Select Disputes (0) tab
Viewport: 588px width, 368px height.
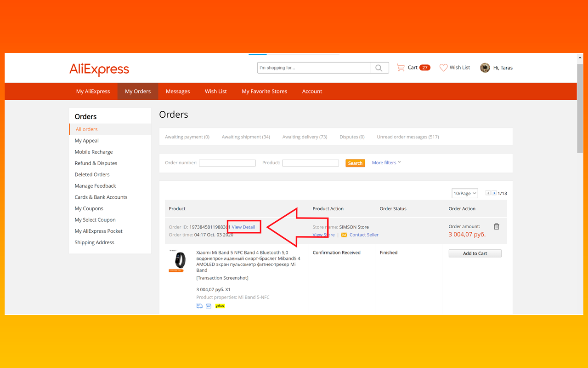click(352, 137)
